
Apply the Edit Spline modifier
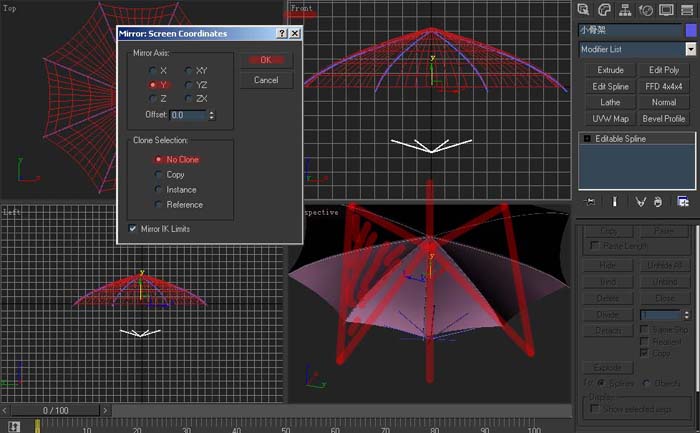(x=610, y=87)
